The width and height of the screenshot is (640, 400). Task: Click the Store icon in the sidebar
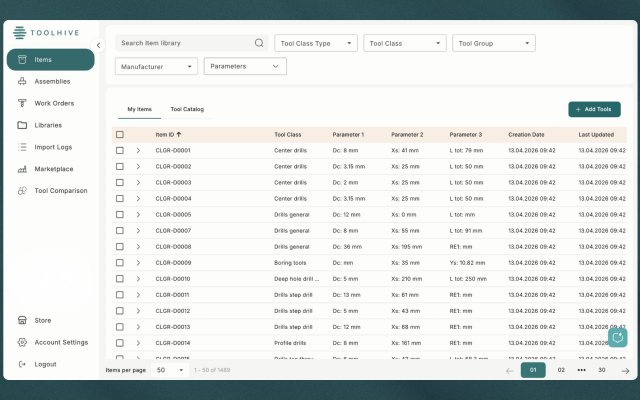point(22,320)
